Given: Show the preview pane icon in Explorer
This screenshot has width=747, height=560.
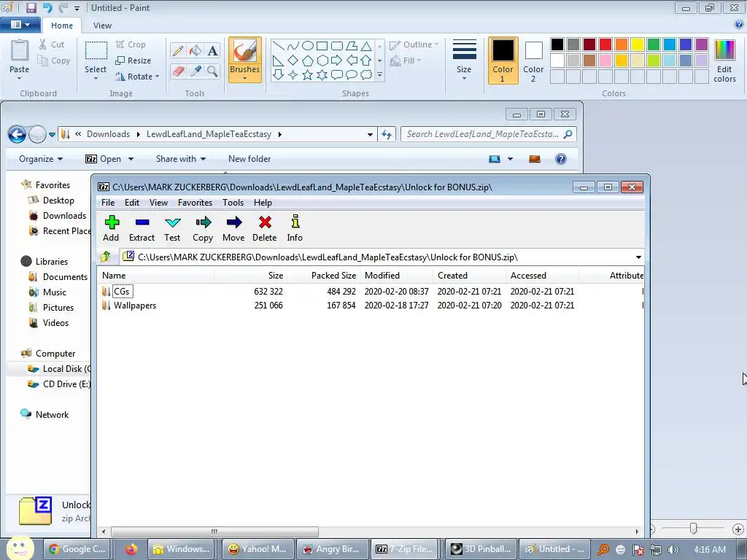Looking at the screenshot, I should pos(535,159).
